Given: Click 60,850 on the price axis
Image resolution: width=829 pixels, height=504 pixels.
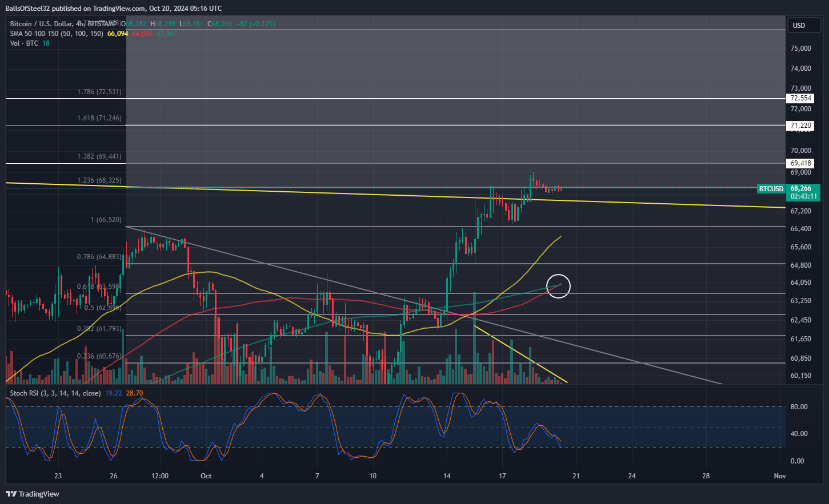Looking at the screenshot, I should [x=800, y=358].
